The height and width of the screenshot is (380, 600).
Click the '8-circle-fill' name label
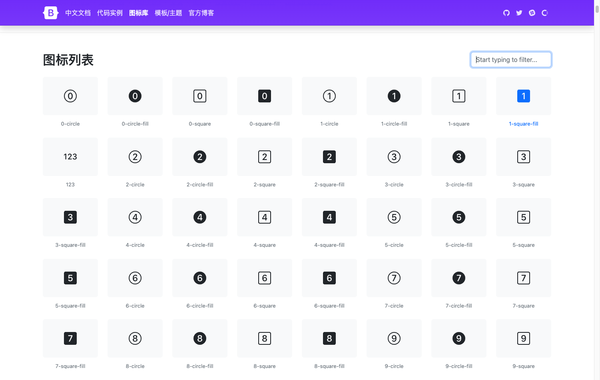pyautogui.click(x=200, y=366)
